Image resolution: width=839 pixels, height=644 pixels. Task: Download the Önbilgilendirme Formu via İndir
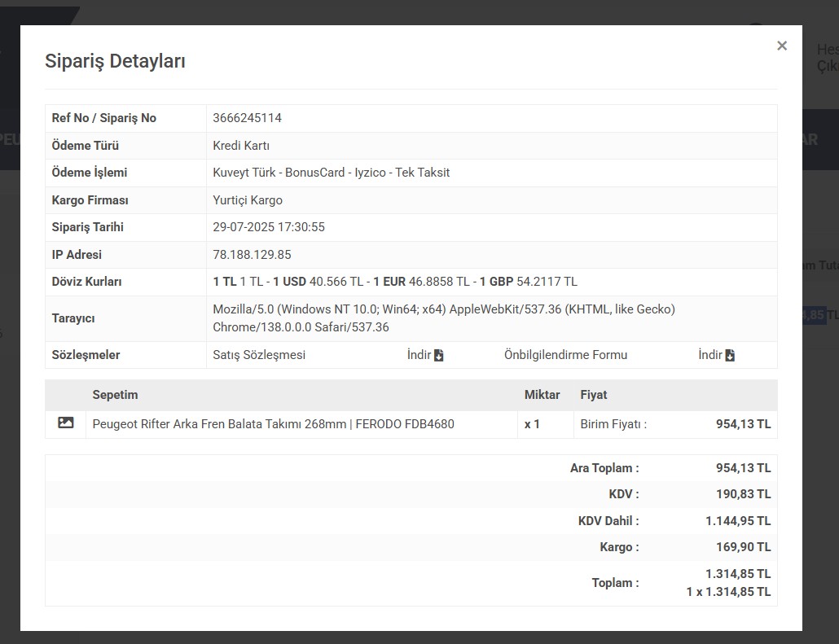tap(717, 355)
